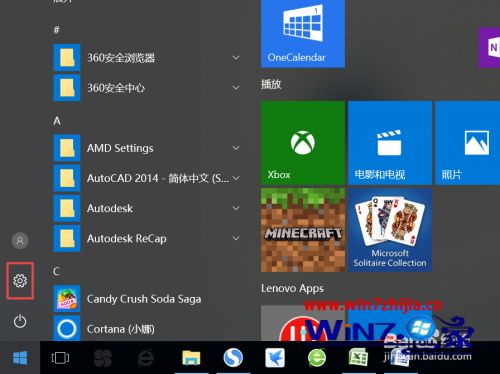Jump to letter A section header
Image resolution: width=500 pixels, height=374 pixels.
(x=57, y=121)
